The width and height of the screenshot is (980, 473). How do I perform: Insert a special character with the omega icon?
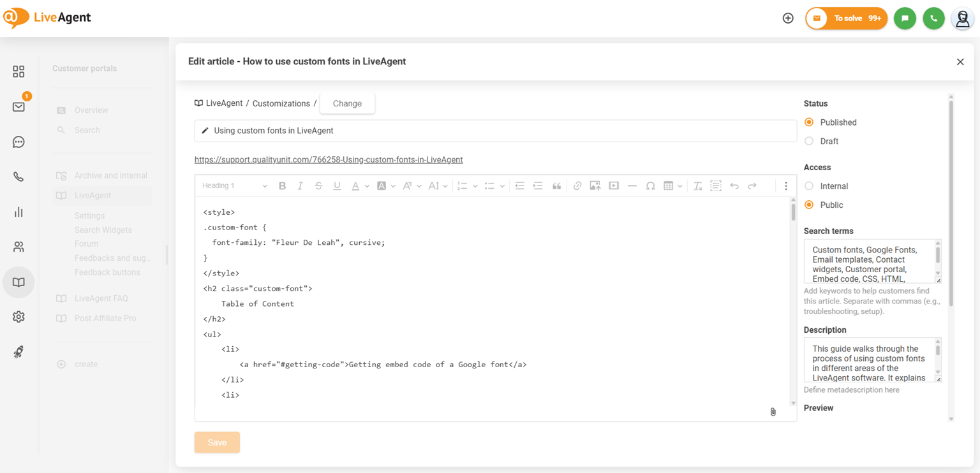coord(650,186)
